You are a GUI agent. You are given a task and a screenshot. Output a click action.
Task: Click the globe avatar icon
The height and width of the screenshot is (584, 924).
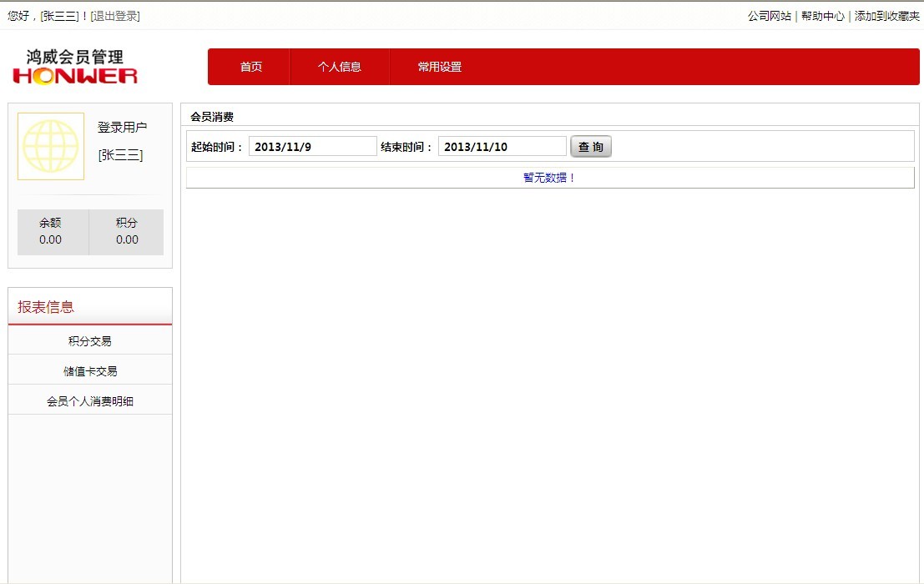[51, 146]
